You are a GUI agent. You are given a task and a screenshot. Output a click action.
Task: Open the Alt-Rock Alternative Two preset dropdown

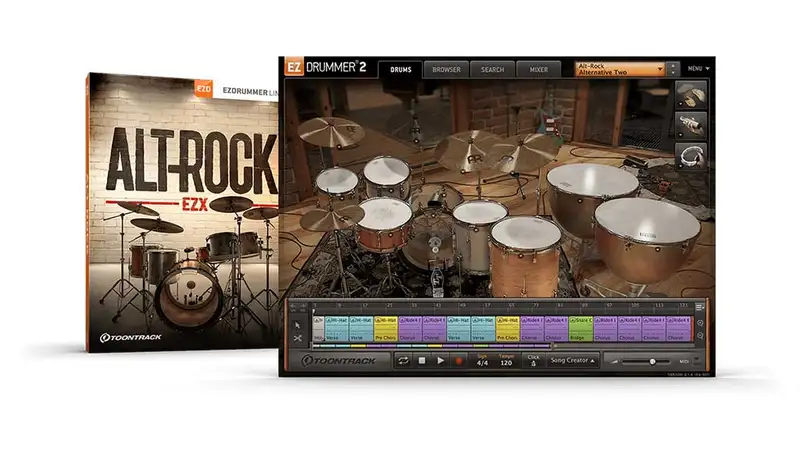619,69
